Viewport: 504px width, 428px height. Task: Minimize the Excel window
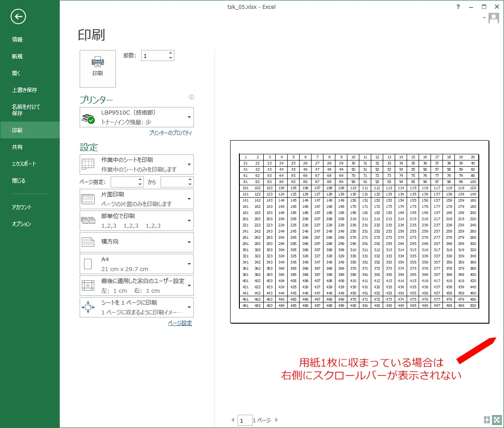(x=471, y=7)
